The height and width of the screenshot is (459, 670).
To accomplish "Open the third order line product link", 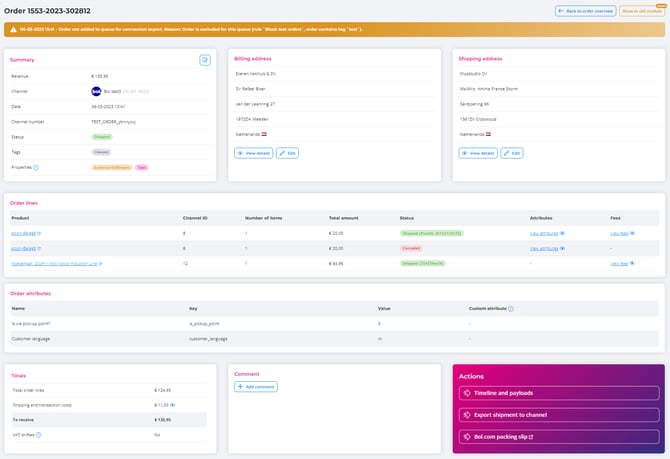I will click(56, 264).
